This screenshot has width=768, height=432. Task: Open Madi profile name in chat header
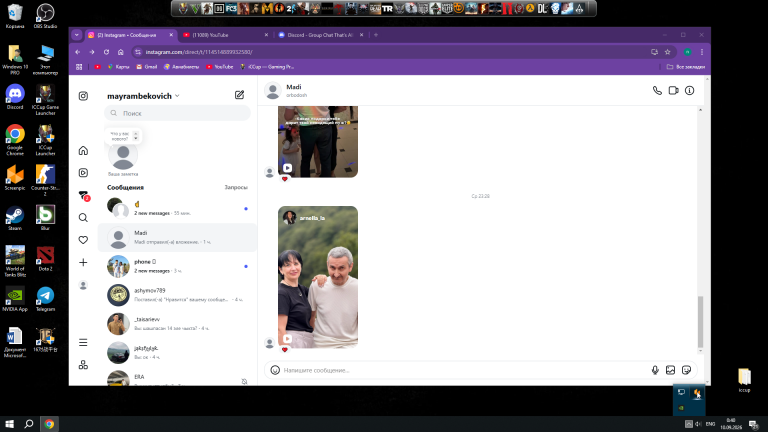point(294,87)
